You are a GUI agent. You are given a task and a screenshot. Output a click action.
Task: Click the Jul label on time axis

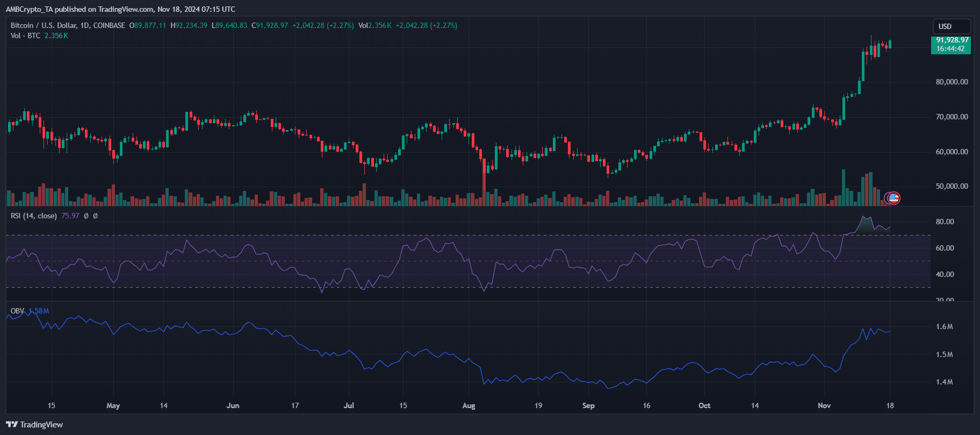click(x=349, y=405)
